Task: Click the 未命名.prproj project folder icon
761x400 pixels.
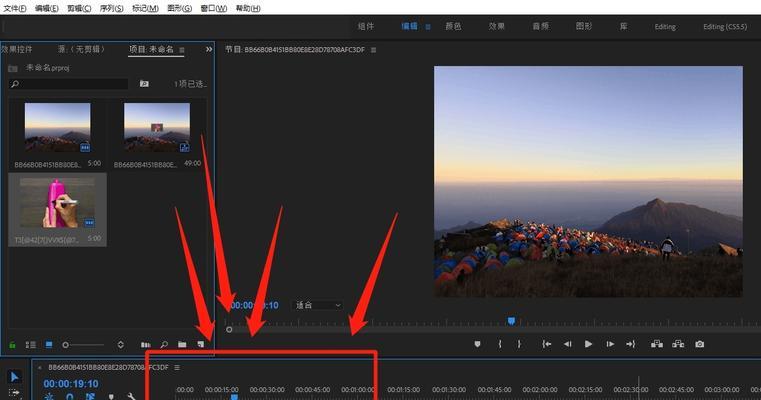Action: pos(13,68)
